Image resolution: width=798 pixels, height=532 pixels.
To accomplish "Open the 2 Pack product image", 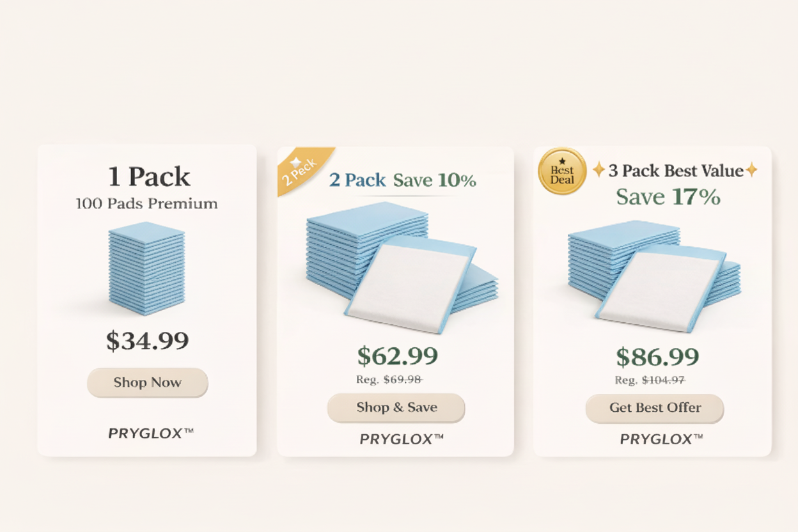I will [x=402, y=266].
